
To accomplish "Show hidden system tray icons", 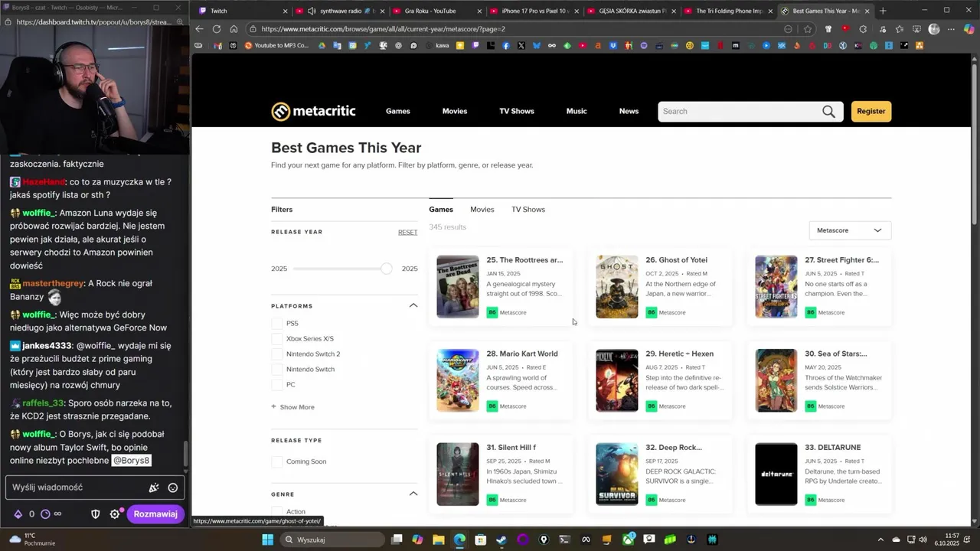I will click(x=880, y=540).
